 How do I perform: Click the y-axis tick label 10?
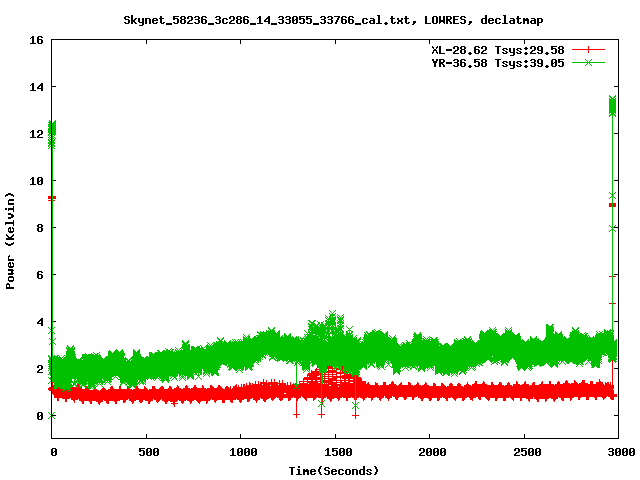tap(36, 181)
